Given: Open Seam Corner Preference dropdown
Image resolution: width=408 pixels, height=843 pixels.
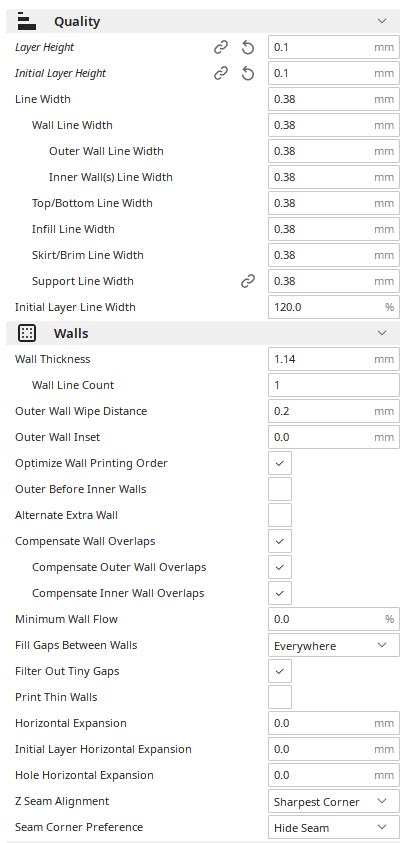Looking at the screenshot, I should point(334,827).
